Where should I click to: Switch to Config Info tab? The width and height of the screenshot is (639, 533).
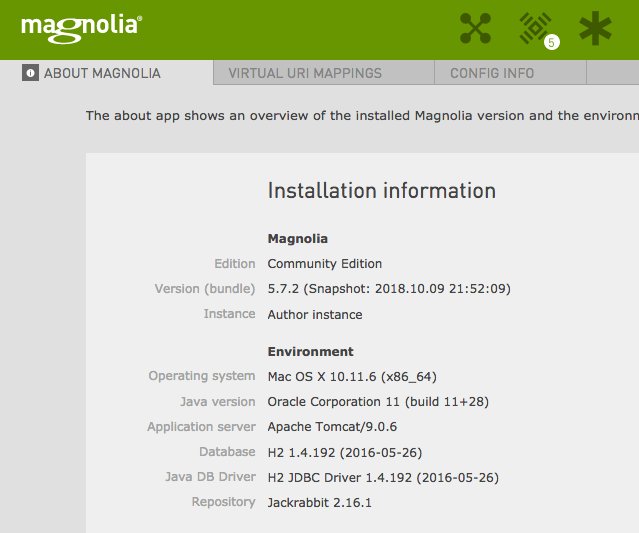pos(510,73)
